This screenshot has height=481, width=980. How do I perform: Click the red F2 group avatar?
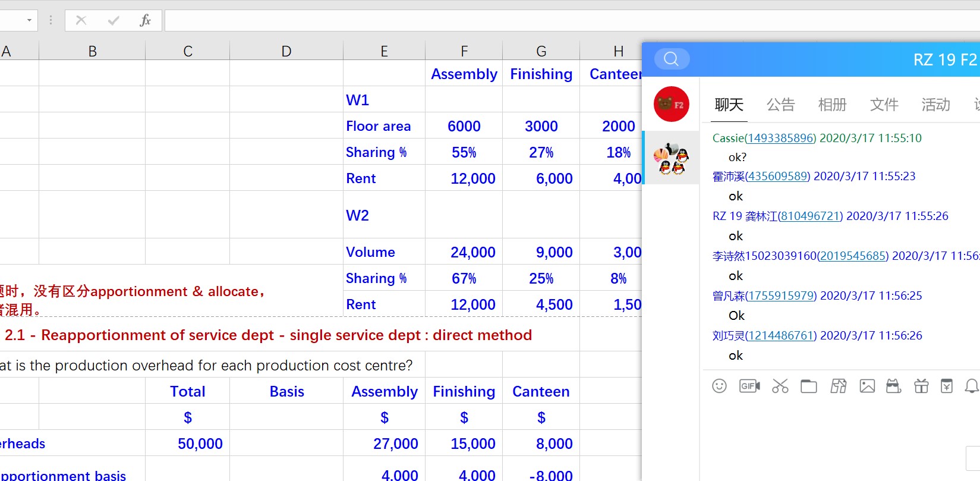[x=671, y=104]
